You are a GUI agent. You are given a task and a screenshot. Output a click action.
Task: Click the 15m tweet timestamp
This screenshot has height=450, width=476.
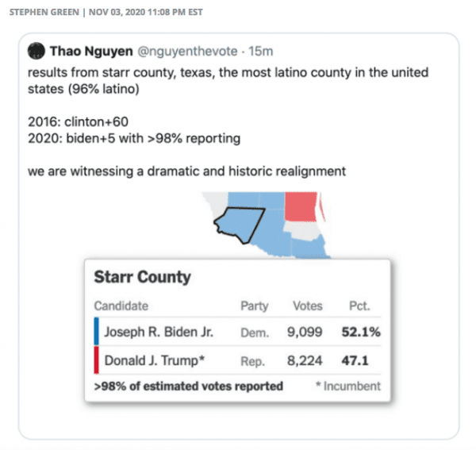261,51
